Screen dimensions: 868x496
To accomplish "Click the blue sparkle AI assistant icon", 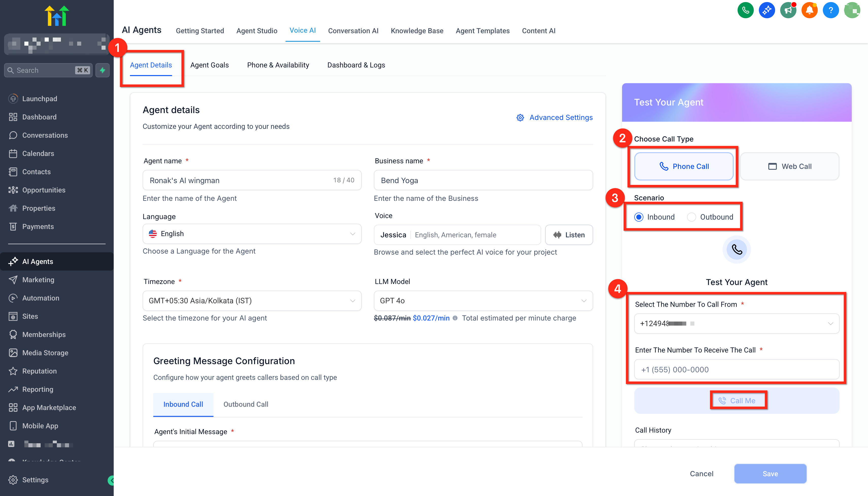I will (767, 10).
